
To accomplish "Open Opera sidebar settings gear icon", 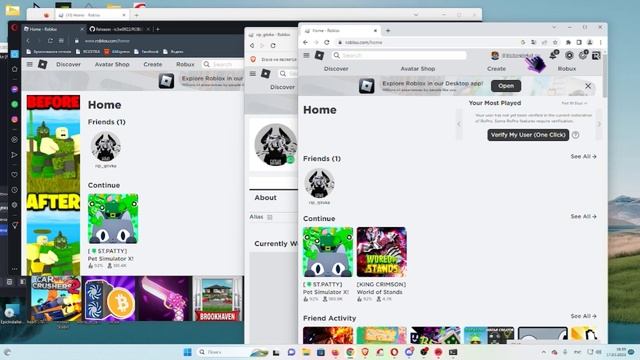I will click(x=15, y=205).
